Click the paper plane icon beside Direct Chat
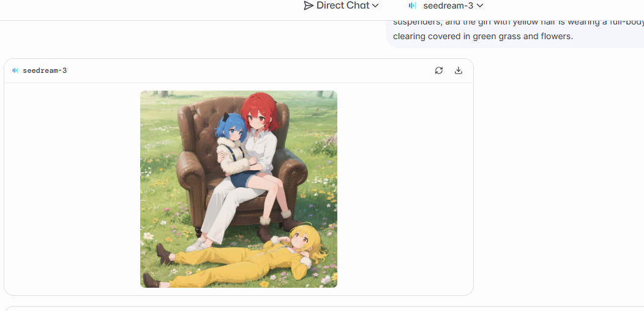The width and height of the screenshot is (644, 311). [x=309, y=6]
